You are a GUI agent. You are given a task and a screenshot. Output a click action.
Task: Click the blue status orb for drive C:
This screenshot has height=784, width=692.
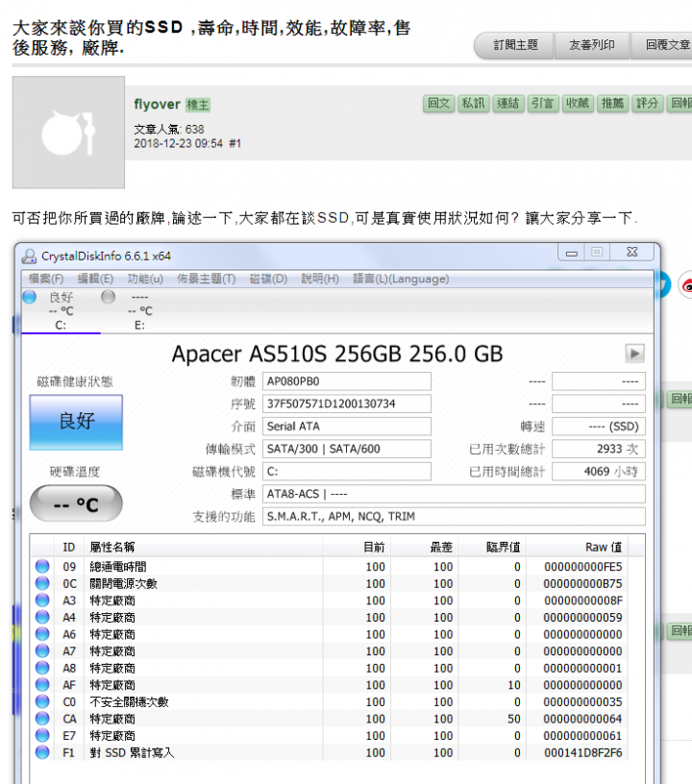click(x=30, y=297)
